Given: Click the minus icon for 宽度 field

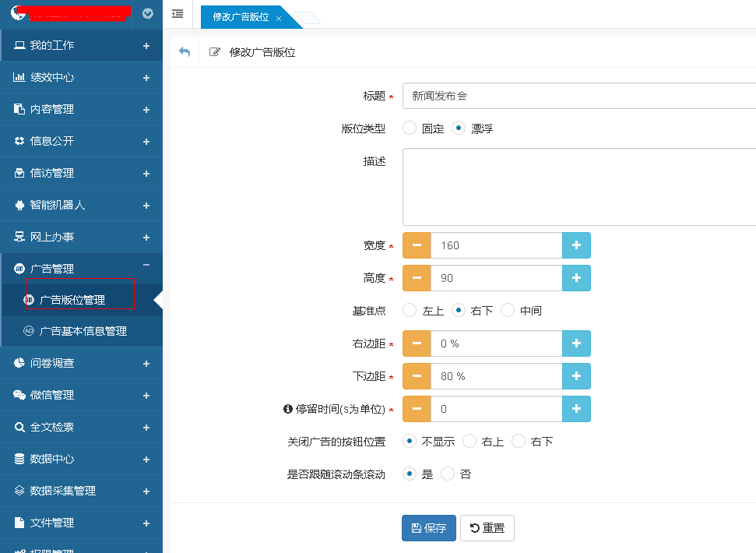Looking at the screenshot, I should click(x=417, y=245).
